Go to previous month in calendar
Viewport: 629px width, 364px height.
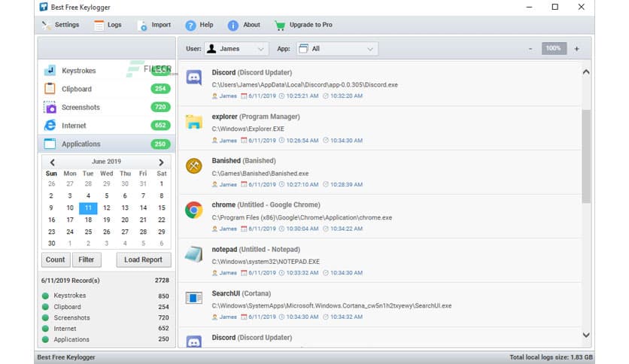[x=52, y=162]
